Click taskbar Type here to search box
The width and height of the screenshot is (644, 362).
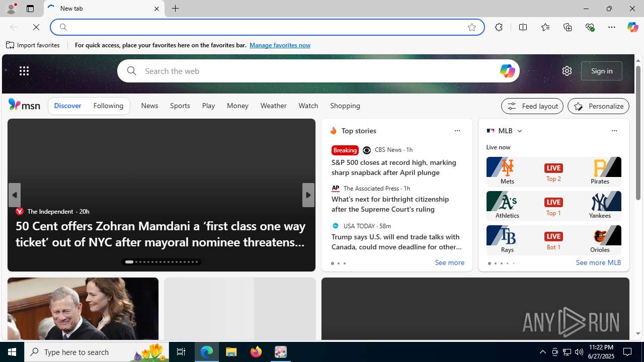coord(97,352)
